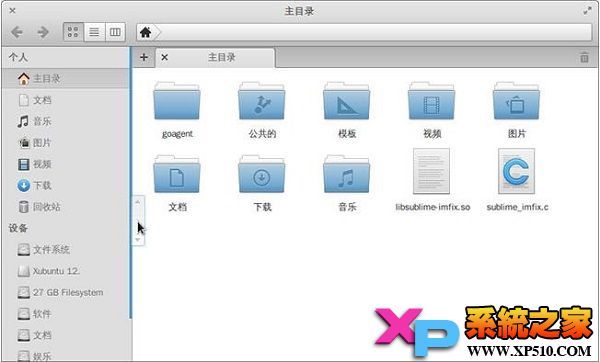Select the 视频 folder in main pane

432,101
